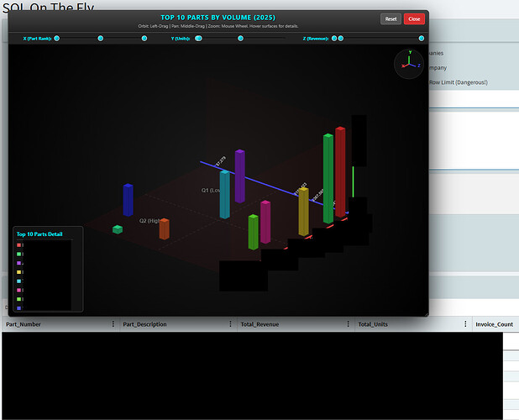Select the dark blue bar in chart

tap(128, 200)
